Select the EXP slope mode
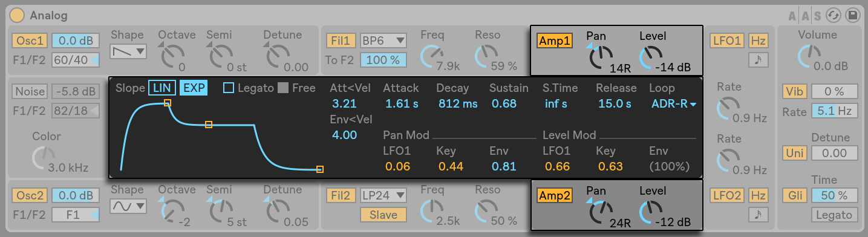Viewport: 868px width, 237px height. tap(194, 88)
